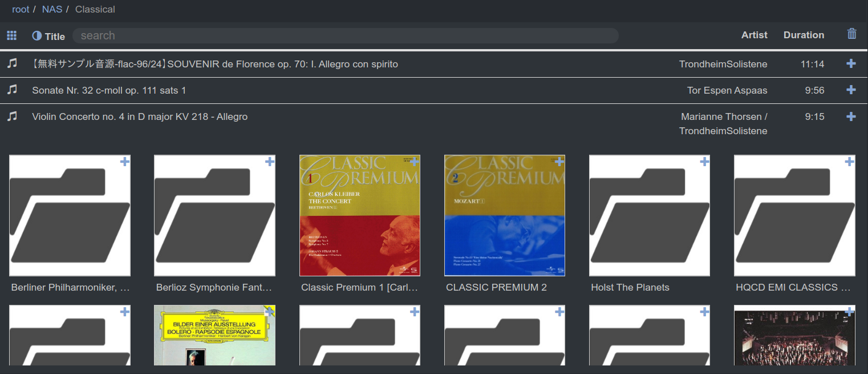Viewport: 868px width, 374px height.
Task: Click the Berlioz Symphonie Fant… label
Action: pyautogui.click(x=214, y=287)
